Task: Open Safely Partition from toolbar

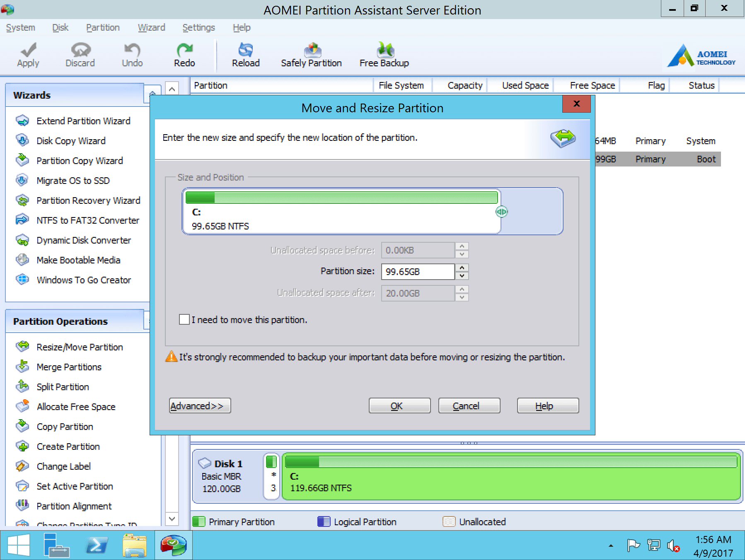Action: (x=311, y=55)
